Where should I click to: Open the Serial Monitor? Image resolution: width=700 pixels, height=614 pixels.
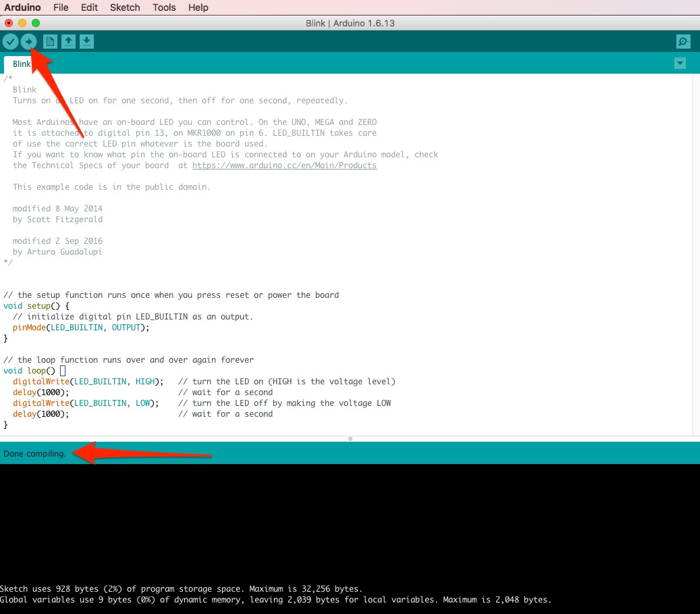click(683, 41)
